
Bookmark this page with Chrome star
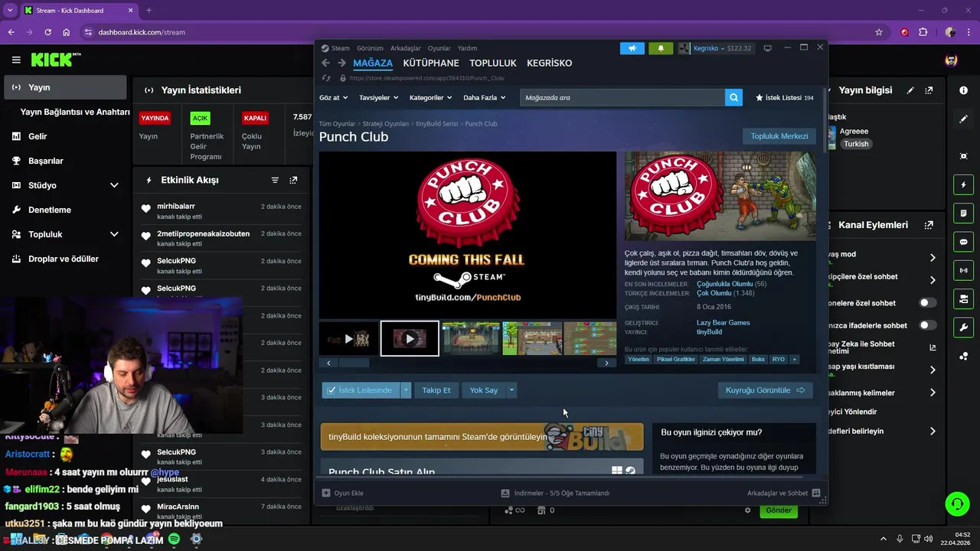pos(879,32)
